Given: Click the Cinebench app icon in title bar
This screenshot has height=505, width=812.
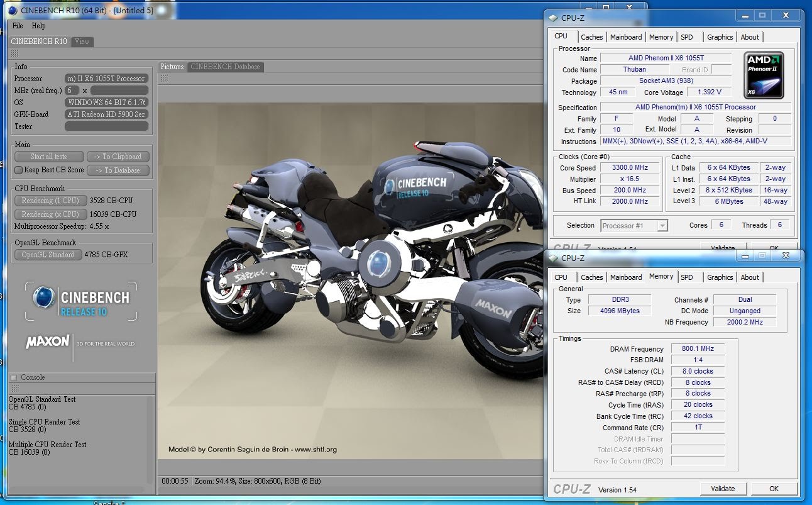Looking at the screenshot, I should [13, 10].
